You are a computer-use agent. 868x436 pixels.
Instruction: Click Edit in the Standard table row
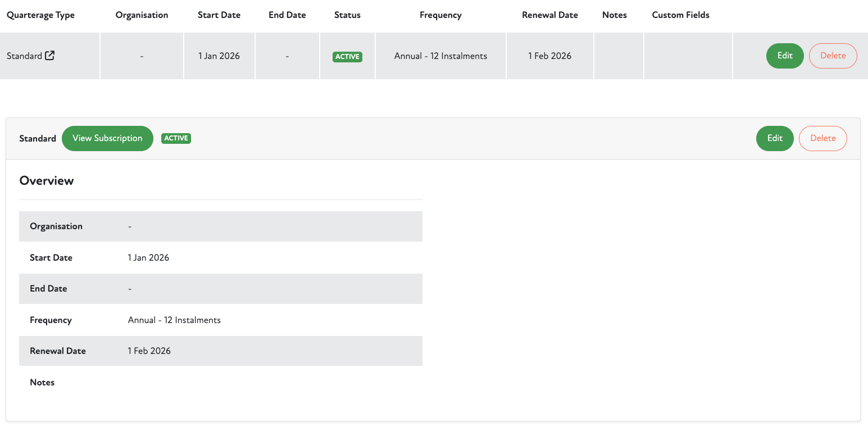tap(785, 56)
